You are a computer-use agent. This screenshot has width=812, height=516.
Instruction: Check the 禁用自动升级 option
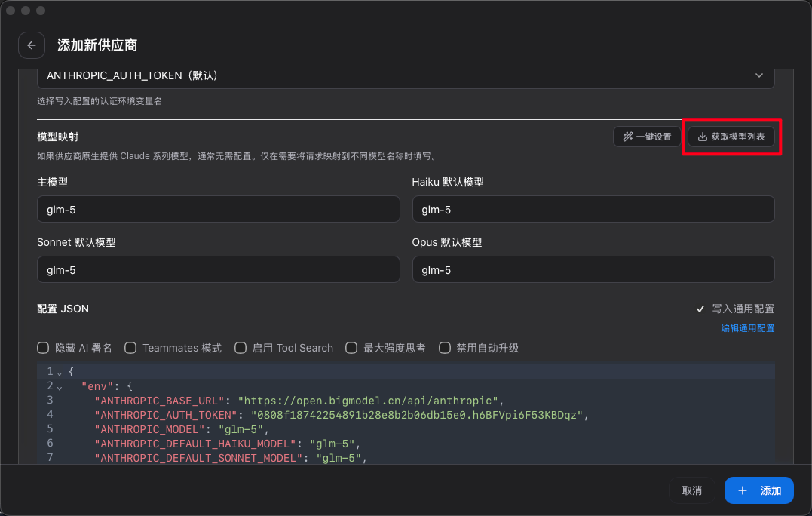[x=445, y=348]
